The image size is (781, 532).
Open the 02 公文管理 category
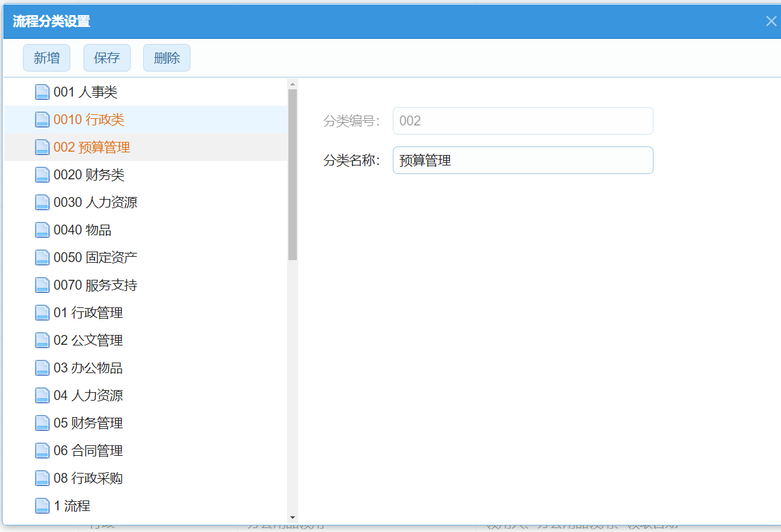point(88,341)
